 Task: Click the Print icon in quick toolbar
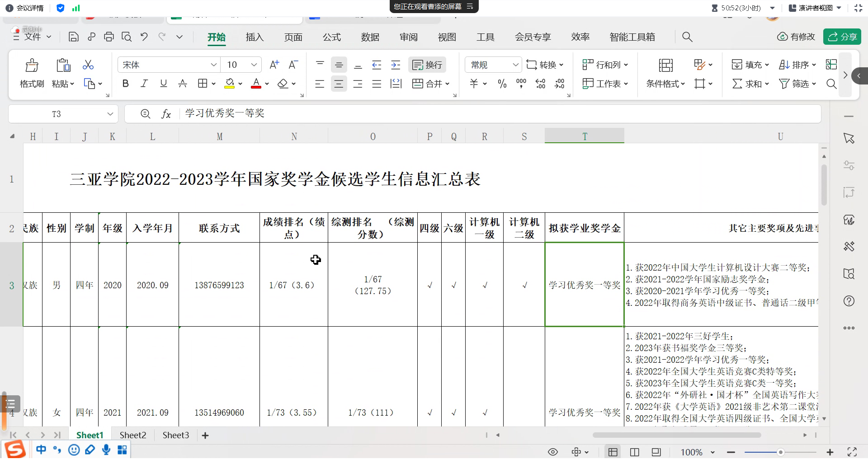point(109,37)
